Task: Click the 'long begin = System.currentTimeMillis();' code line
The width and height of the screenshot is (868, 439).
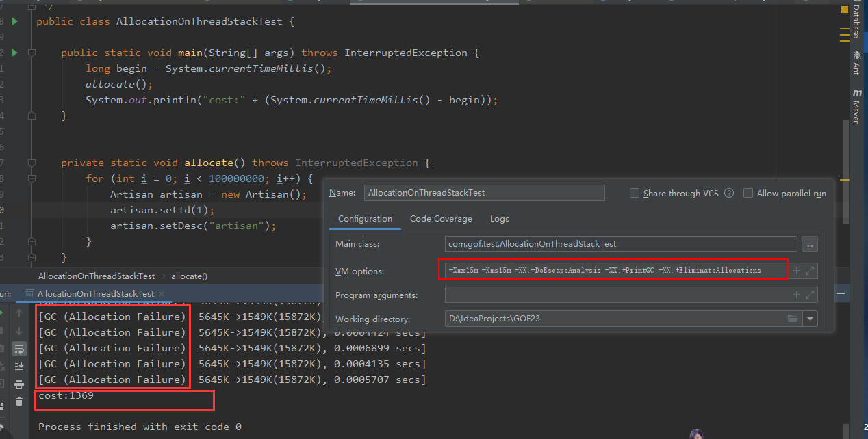Action: pos(209,68)
